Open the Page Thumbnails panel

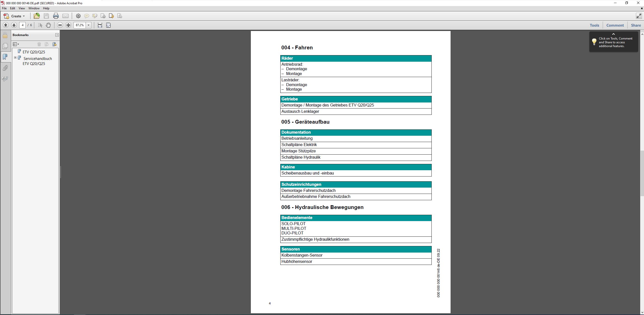5,46
